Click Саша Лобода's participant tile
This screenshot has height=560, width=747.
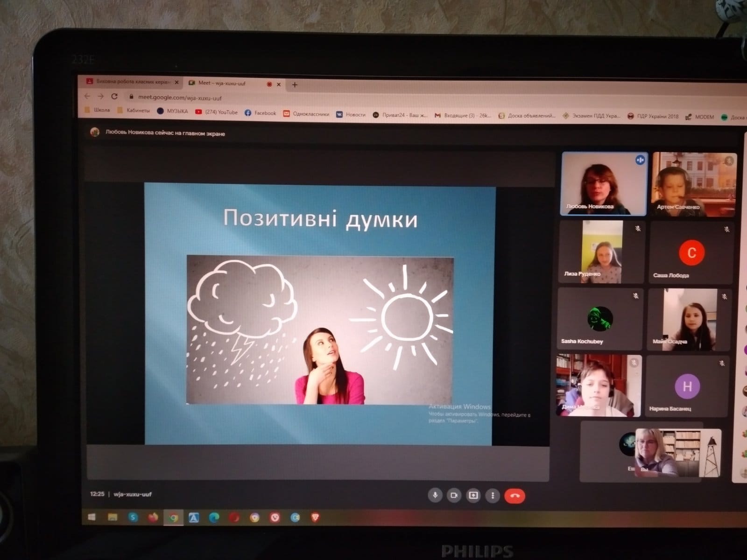point(691,252)
